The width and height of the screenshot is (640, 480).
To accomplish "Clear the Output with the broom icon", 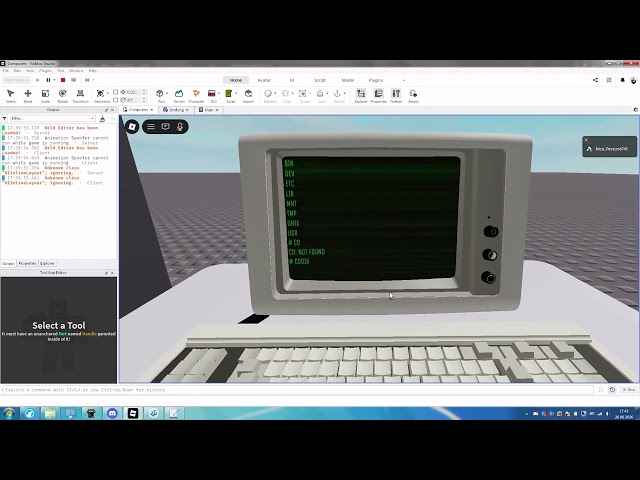I will click(102, 118).
